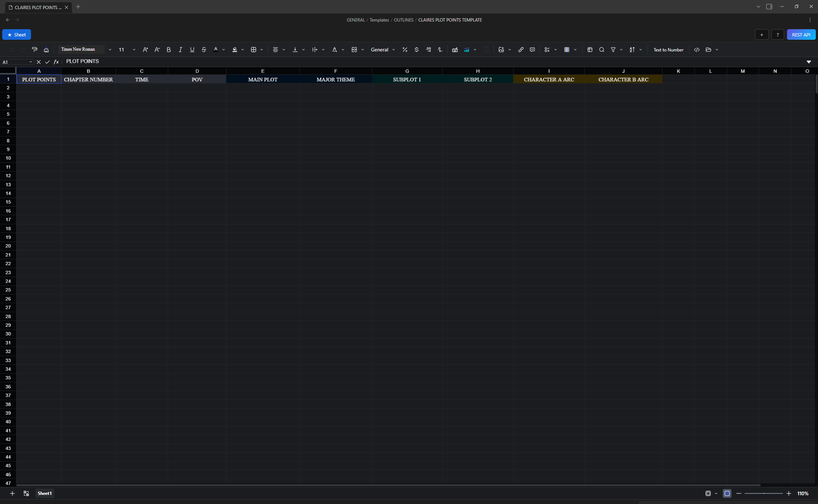The image size is (818, 504).
Task: Click the code brackets icon
Action: (697, 50)
